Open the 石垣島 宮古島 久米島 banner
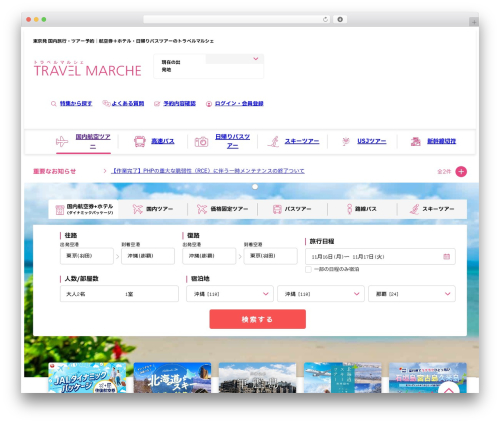 tap(428, 378)
